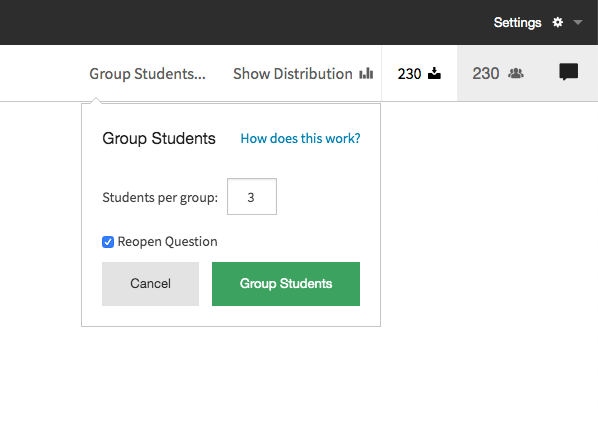Cancel the Group Students dialog

pyautogui.click(x=150, y=284)
